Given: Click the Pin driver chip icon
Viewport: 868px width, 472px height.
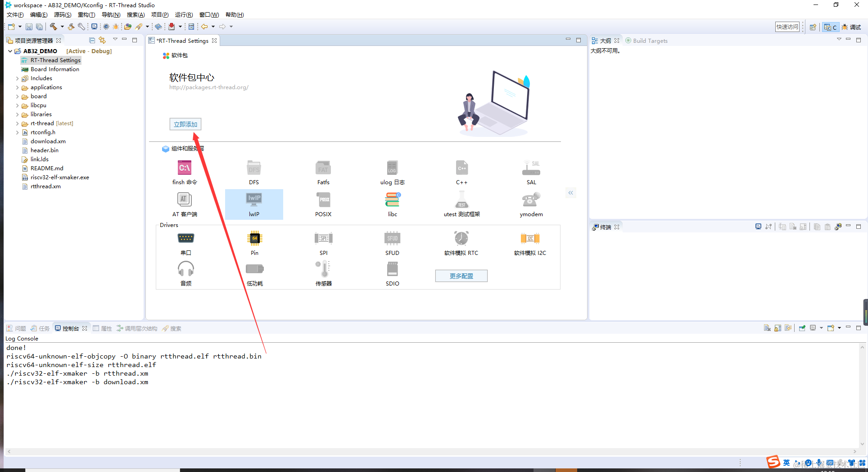Looking at the screenshot, I should (x=254, y=238).
